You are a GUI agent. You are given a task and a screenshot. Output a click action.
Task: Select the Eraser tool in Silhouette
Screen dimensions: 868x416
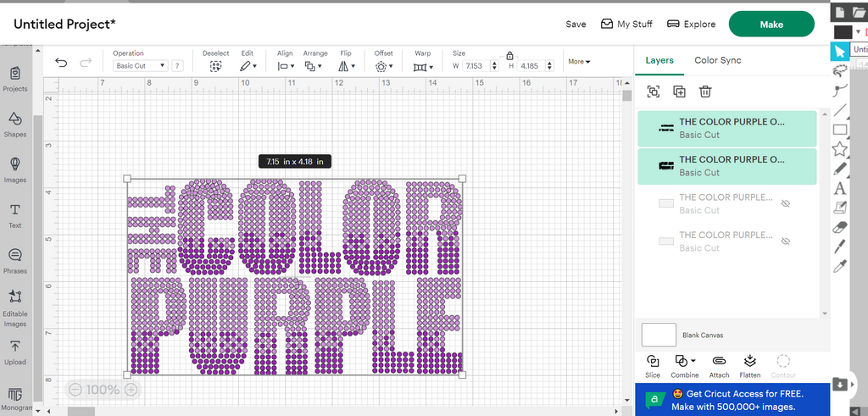click(x=840, y=227)
